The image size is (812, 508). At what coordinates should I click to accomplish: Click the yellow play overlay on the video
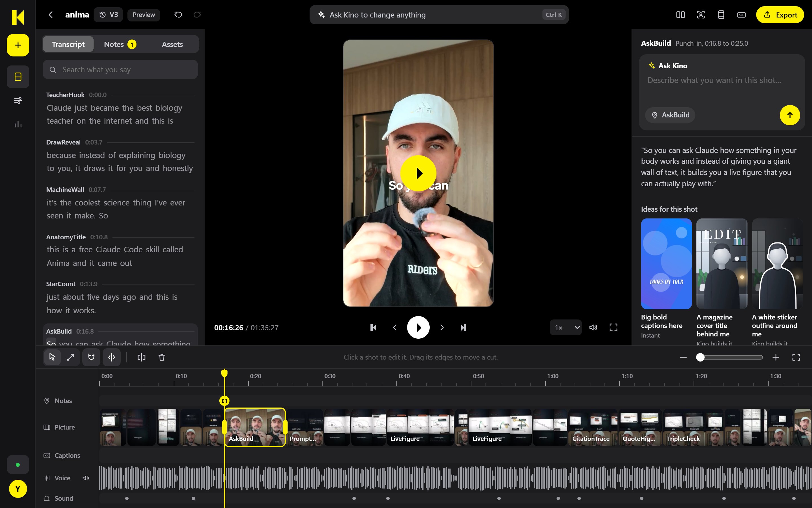tap(418, 173)
